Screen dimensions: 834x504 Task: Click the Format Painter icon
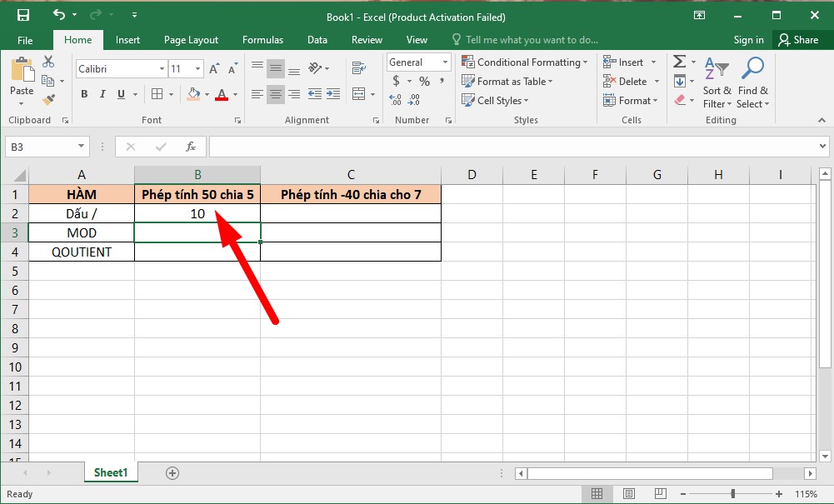pos(50,100)
